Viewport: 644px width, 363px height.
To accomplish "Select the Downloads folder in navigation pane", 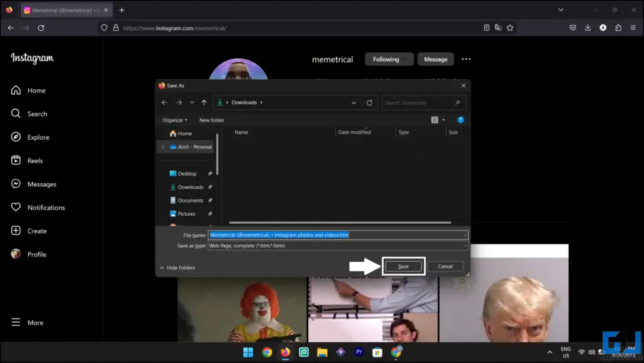I will click(190, 187).
